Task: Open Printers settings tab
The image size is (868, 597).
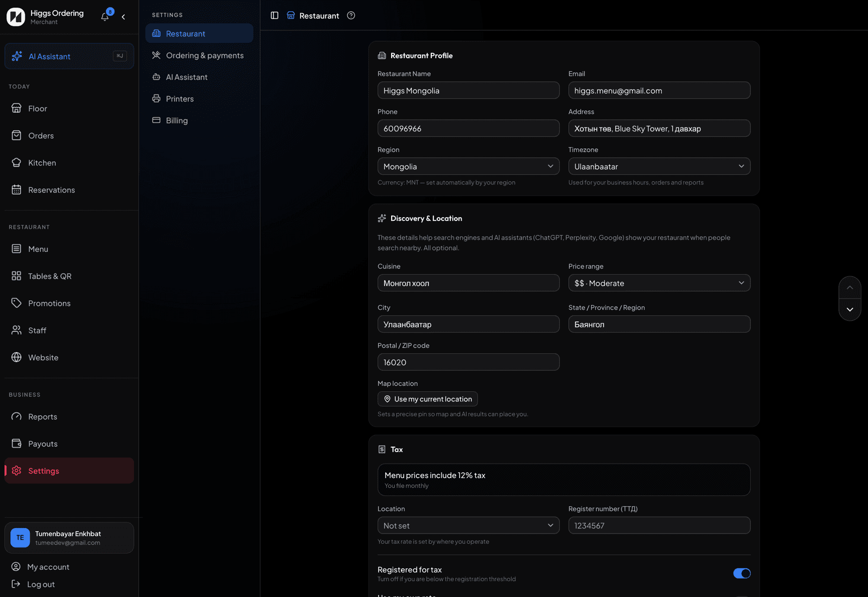Action: [x=199, y=99]
